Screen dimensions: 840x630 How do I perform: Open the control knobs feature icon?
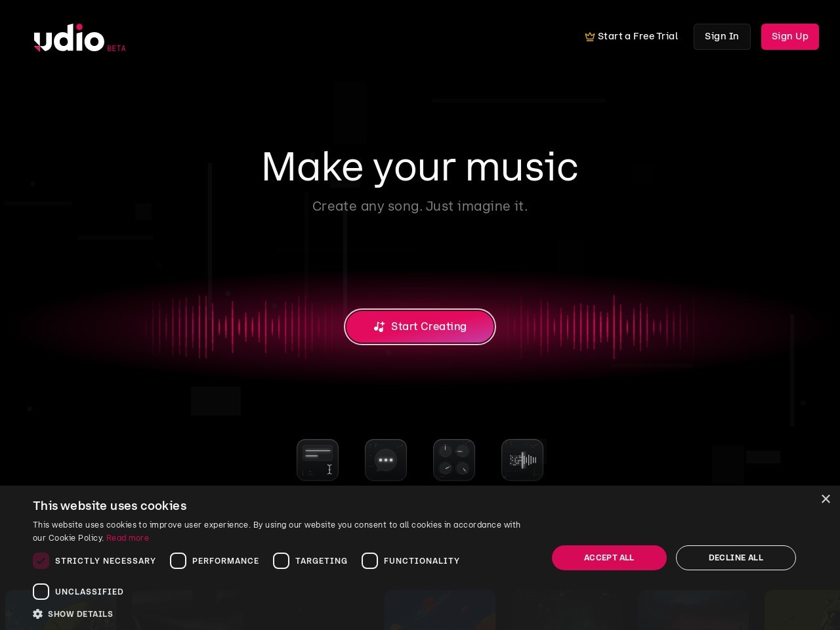pyautogui.click(x=454, y=460)
